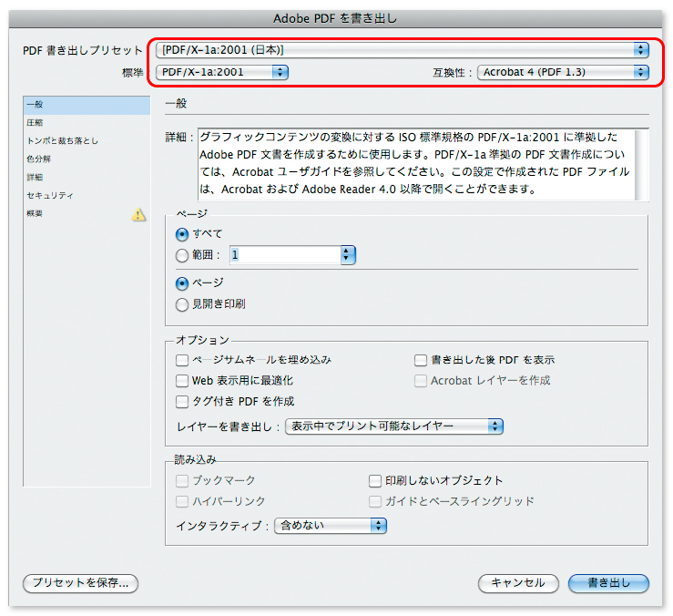Open the 概要 category
Screen dimensions: 673x616
[x=87, y=213]
